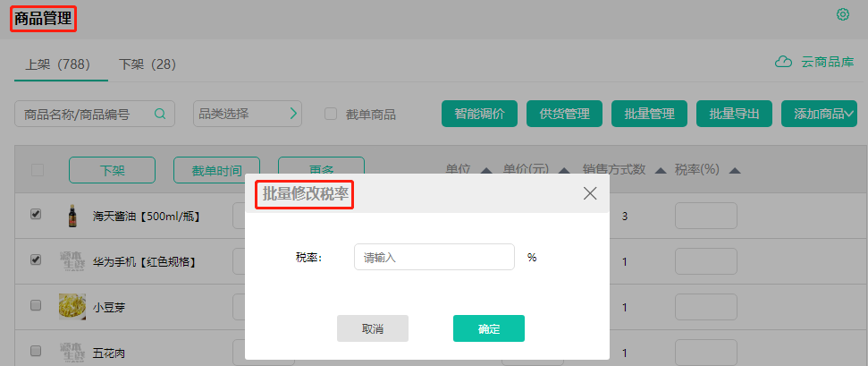Check 小豆芽 row checkbox
This screenshot has width=868, height=366.
coord(36,305)
